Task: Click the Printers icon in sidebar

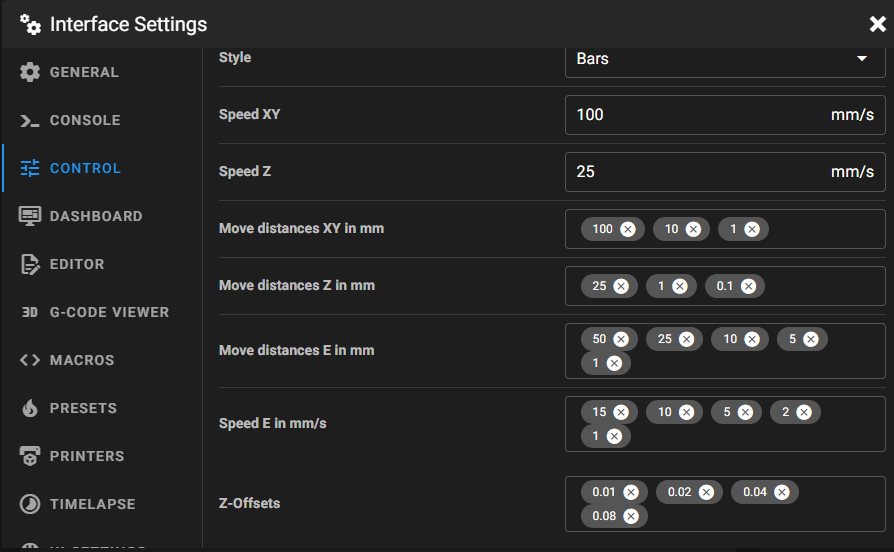Action: [x=30, y=456]
